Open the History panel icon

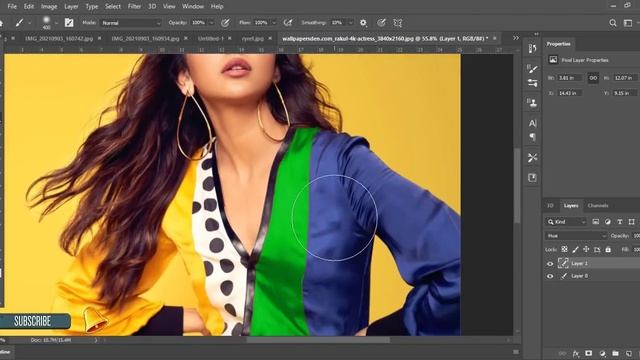click(532, 49)
